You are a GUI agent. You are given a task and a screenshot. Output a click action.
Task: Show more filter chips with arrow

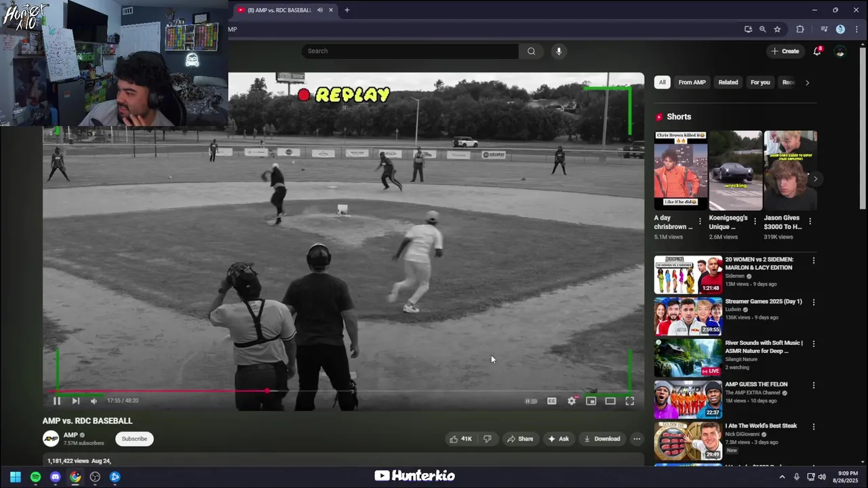coord(807,82)
